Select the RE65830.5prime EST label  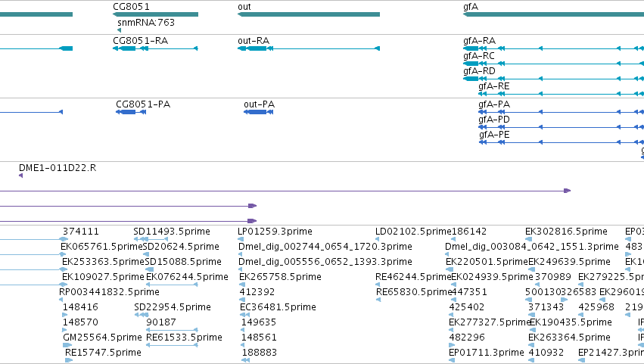(414, 293)
